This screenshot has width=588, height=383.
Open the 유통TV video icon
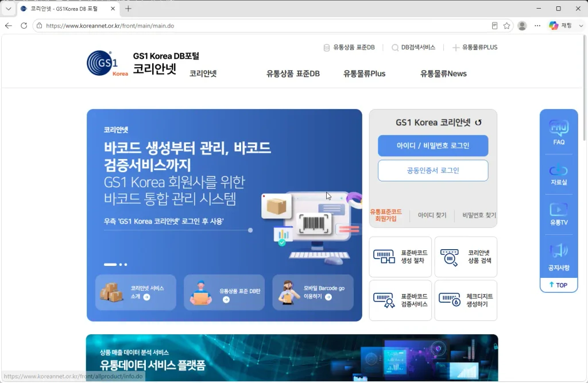(558, 214)
